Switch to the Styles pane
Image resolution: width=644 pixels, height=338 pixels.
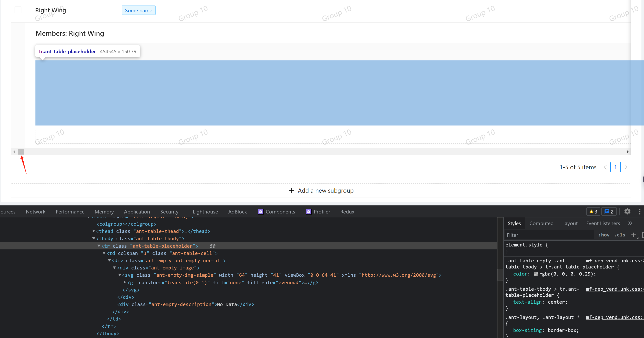click(514, 223)
